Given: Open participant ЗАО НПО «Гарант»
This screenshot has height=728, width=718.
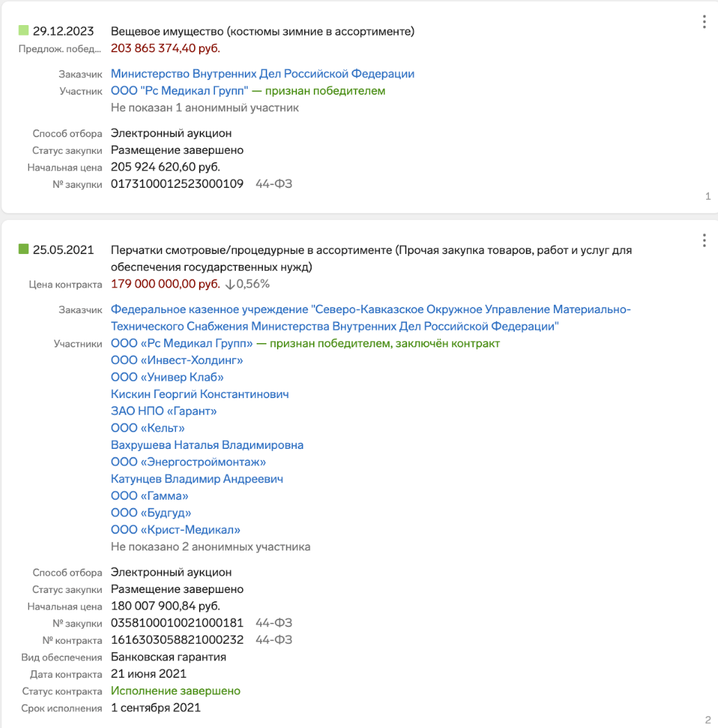Looking at the screenshot, I should (x=163, y=411).
